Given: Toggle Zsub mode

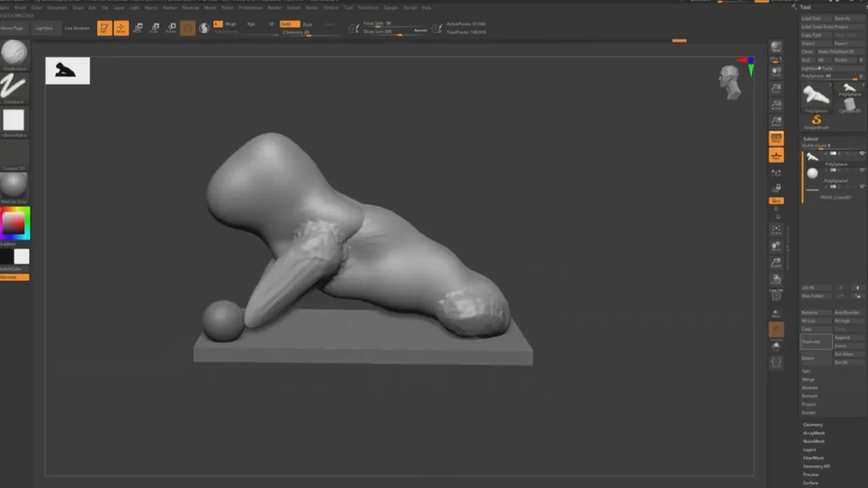Looking at the screenshot, I should 308,24.
